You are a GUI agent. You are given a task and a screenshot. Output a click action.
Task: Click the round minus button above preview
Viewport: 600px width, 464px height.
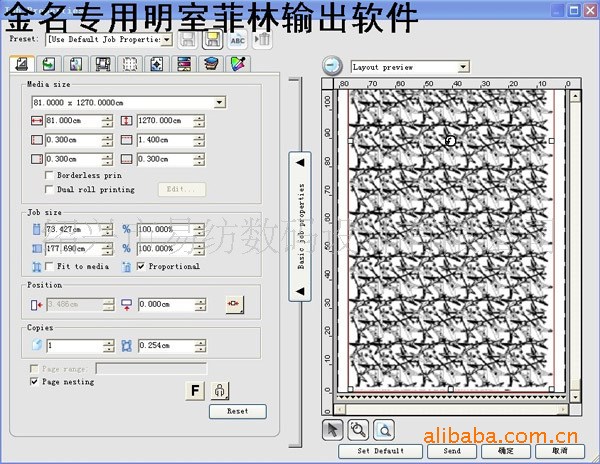click(333, 67)
